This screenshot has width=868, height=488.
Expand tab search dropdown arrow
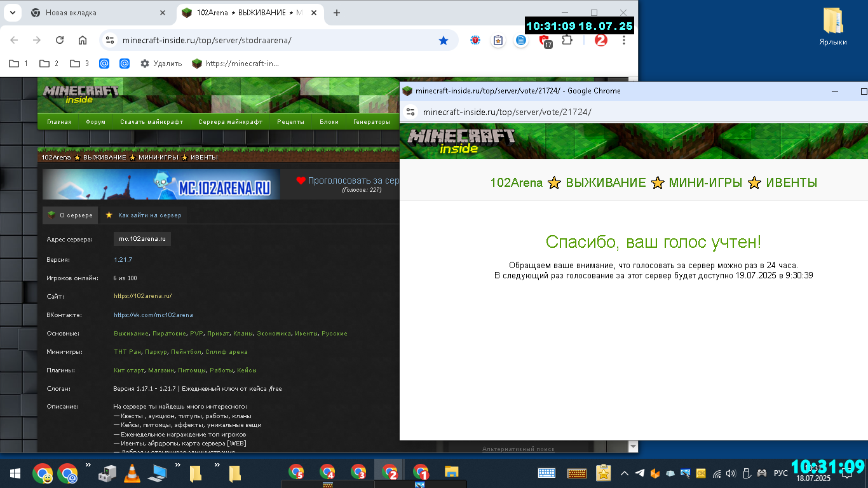13,13
